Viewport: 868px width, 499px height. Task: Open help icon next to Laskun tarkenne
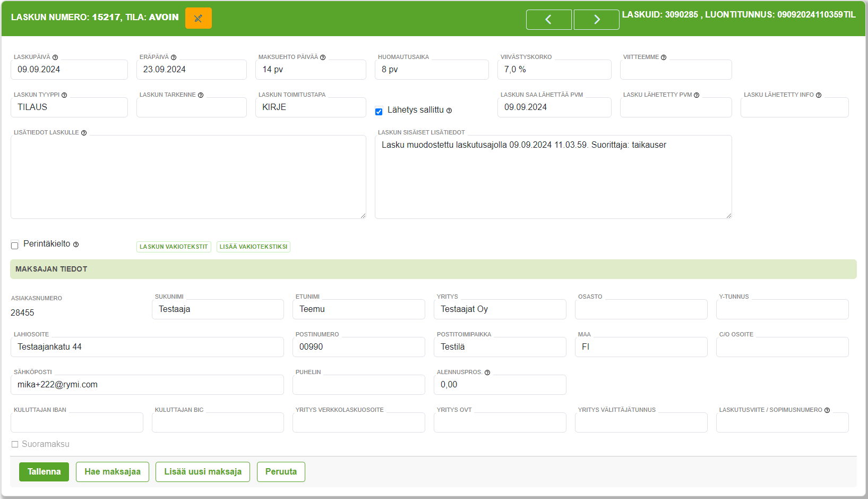pos(201,95)
